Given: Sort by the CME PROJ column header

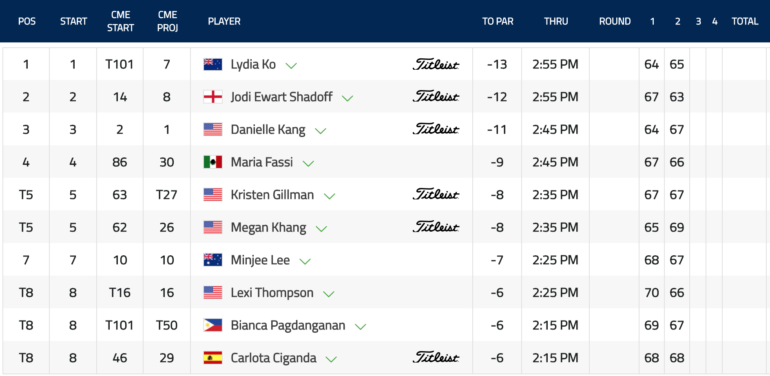Looking at the screenshot, I should point(167,22).
